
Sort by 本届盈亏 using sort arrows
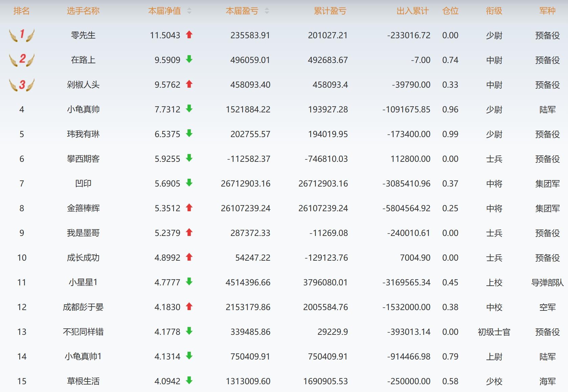click(267, 11)
